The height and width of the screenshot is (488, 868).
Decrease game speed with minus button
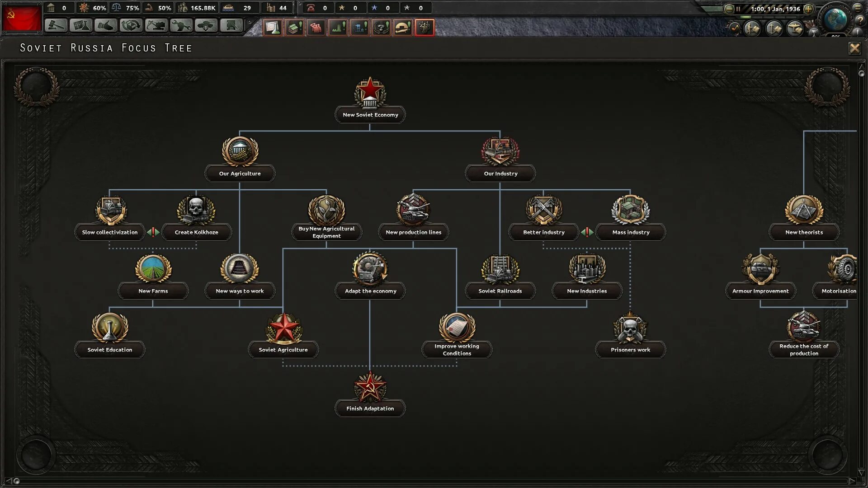pyautogui.click(x=729, y=9)
